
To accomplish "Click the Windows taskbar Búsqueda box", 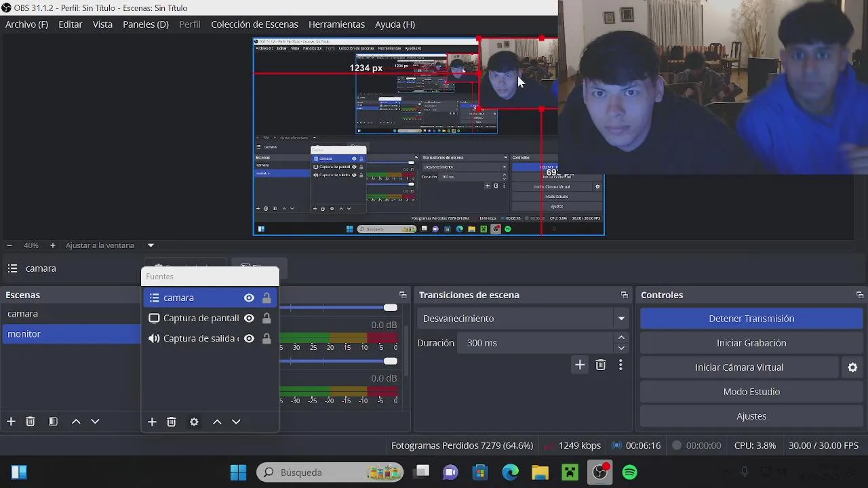I will [330, 472].
